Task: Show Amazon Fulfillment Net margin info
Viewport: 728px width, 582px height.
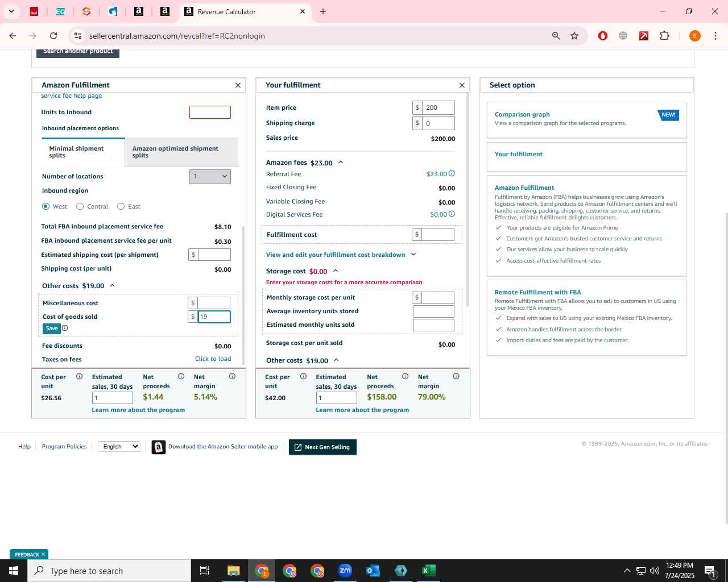Action: [232, 376]
